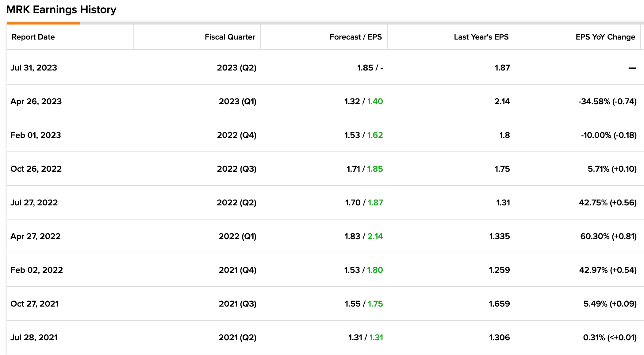Click the 60.30% (+0.81) YoY change

608,236
